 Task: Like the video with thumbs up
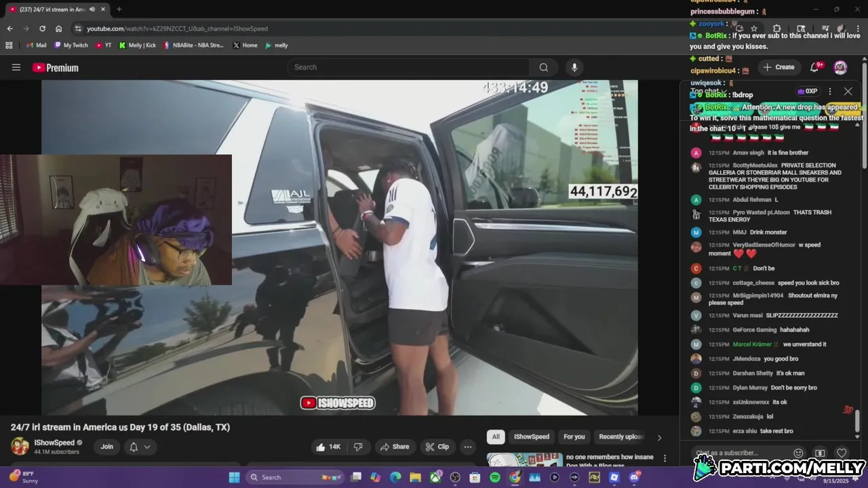click(328, 447)
